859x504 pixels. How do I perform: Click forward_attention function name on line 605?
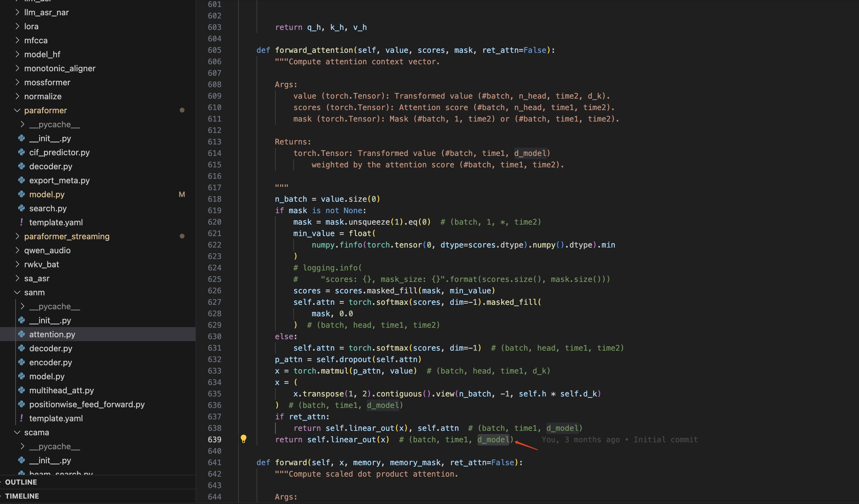click(x=314, y=50)
